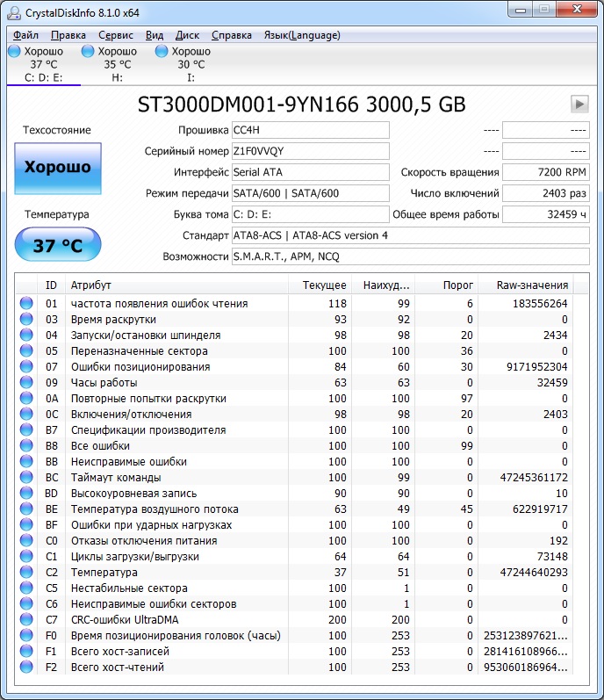
Task: Click the Raw-значения column header
Action: click(x=533, y=285)
